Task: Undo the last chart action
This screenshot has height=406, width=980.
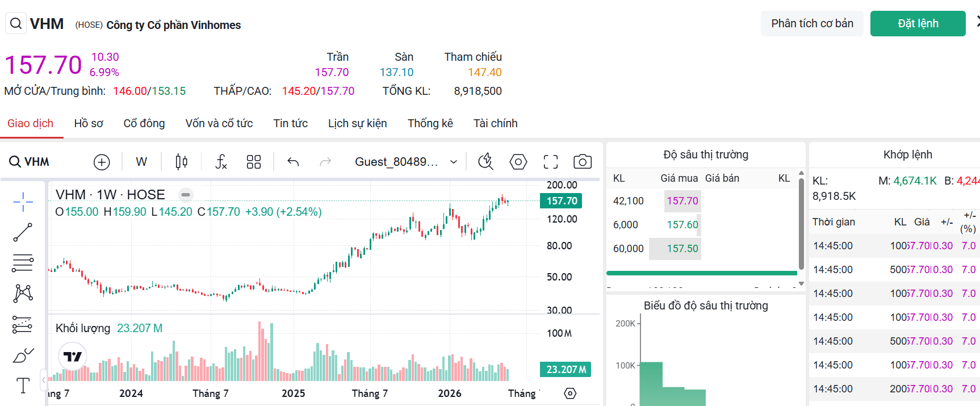Action: pyautogui.click(x=293, y=162)
